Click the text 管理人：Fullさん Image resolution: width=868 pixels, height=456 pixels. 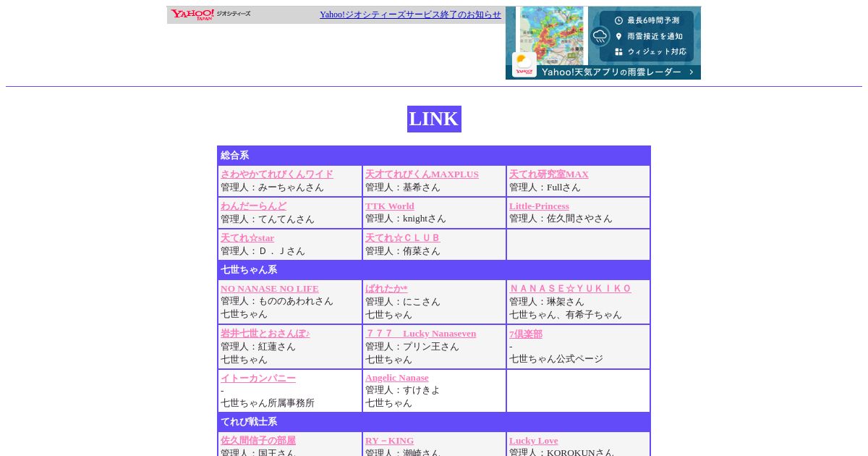545,187
